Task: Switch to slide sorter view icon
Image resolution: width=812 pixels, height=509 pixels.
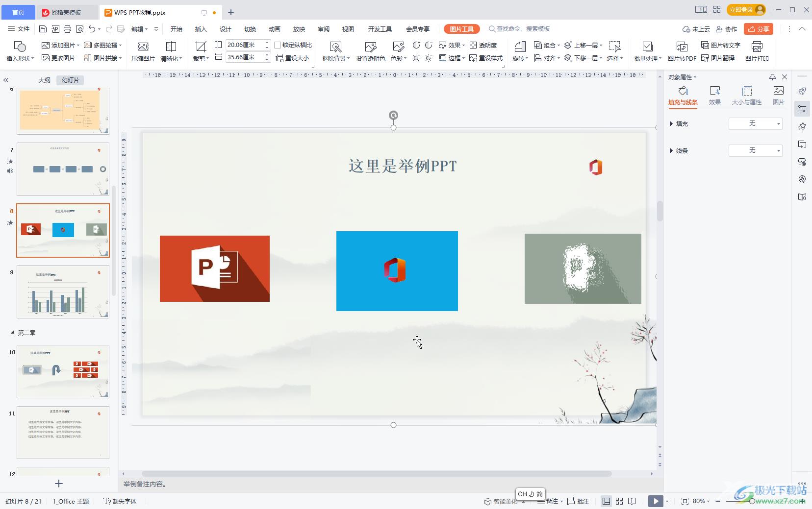Action: point(619,501)
